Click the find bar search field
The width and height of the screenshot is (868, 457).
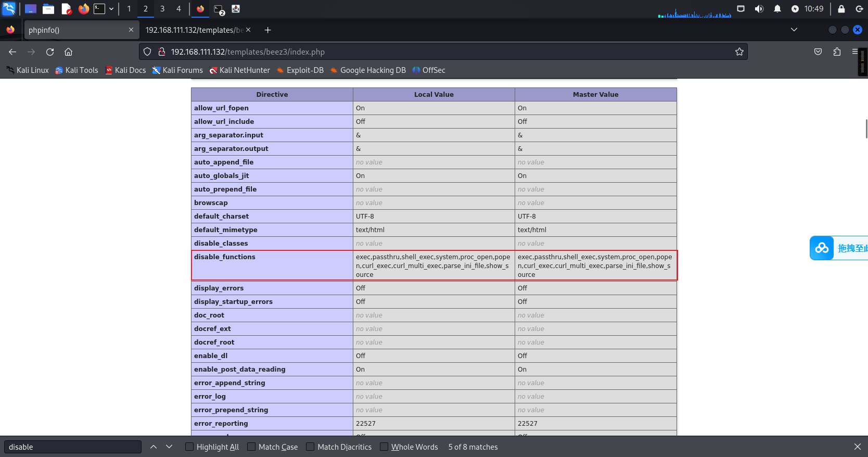73,447
